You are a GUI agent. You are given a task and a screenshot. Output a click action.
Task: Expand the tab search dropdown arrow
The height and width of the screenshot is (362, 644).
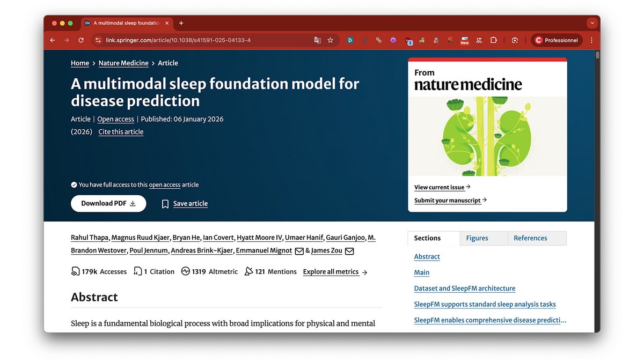pyautogui.click(x=592, y=23)
